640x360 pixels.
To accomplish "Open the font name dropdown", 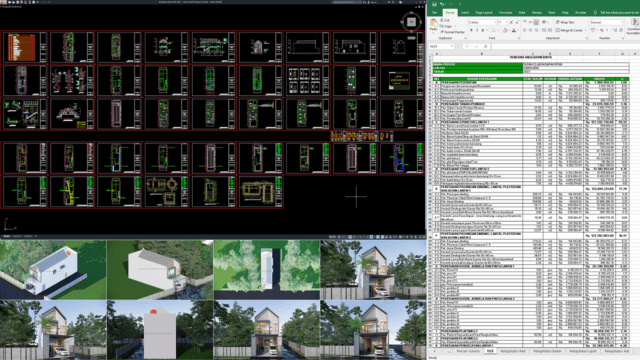I will click(496, 22).
